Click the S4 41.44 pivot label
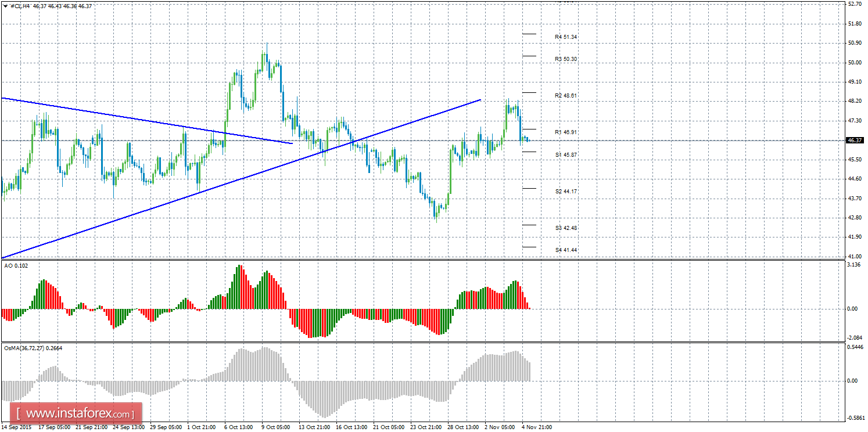 click(565, 250)
